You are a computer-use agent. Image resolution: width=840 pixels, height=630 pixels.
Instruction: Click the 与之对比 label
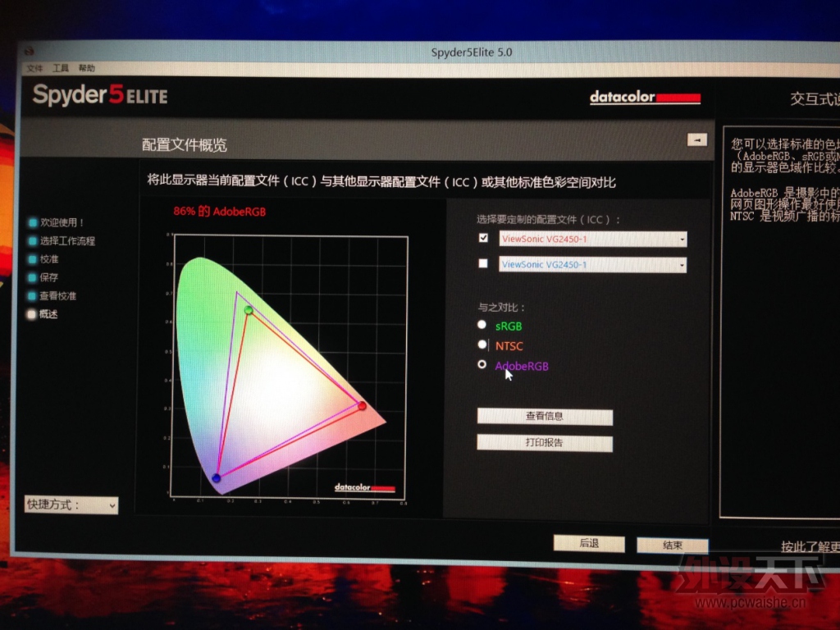[x=501, y=308]
